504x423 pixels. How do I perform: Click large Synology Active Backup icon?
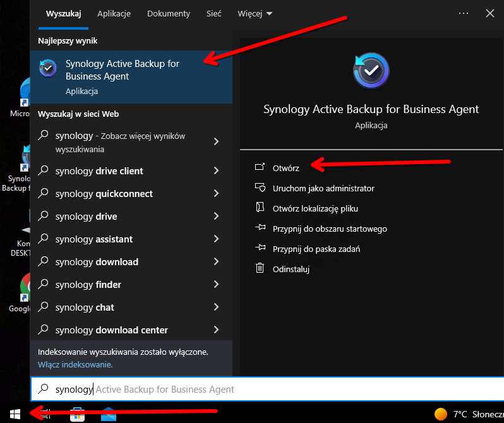pos(371,71)
